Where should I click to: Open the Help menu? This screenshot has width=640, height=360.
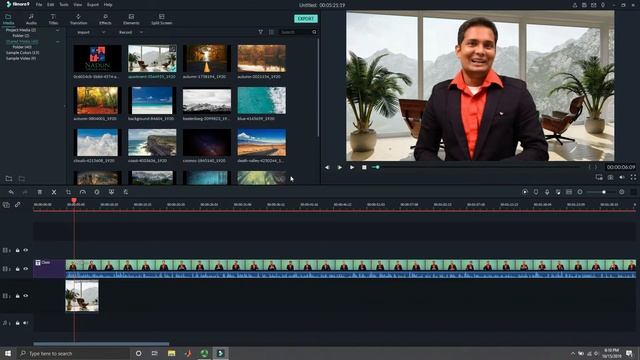click(108, 4)
